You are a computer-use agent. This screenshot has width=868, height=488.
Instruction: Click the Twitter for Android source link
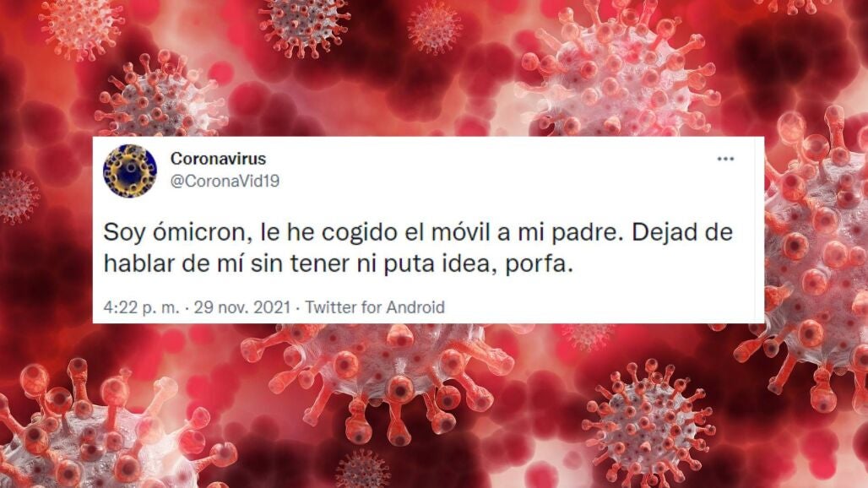[x=375, y=307]
